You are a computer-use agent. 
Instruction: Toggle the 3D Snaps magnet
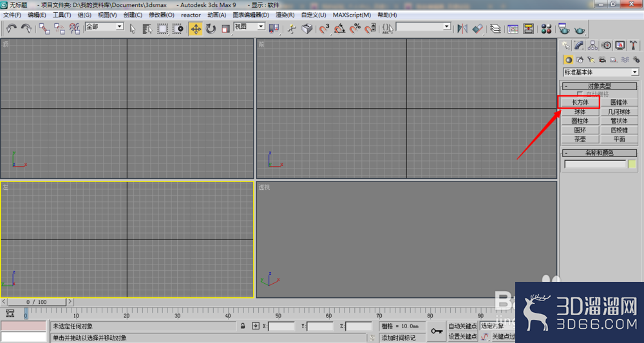(325, 29)
